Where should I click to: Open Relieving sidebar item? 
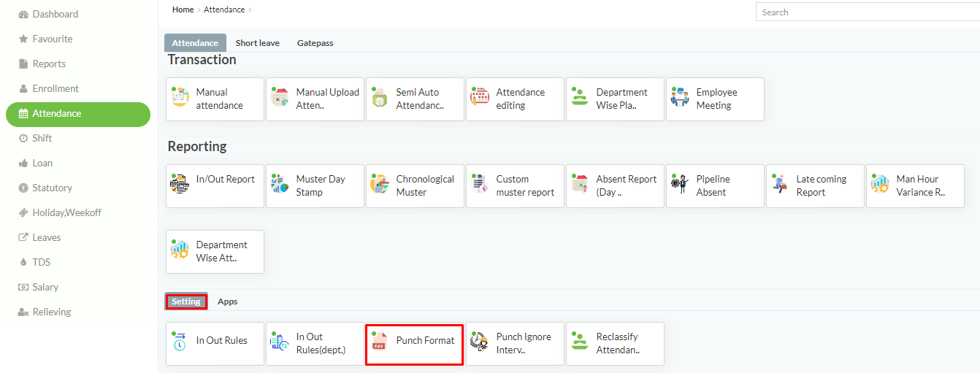78,312
